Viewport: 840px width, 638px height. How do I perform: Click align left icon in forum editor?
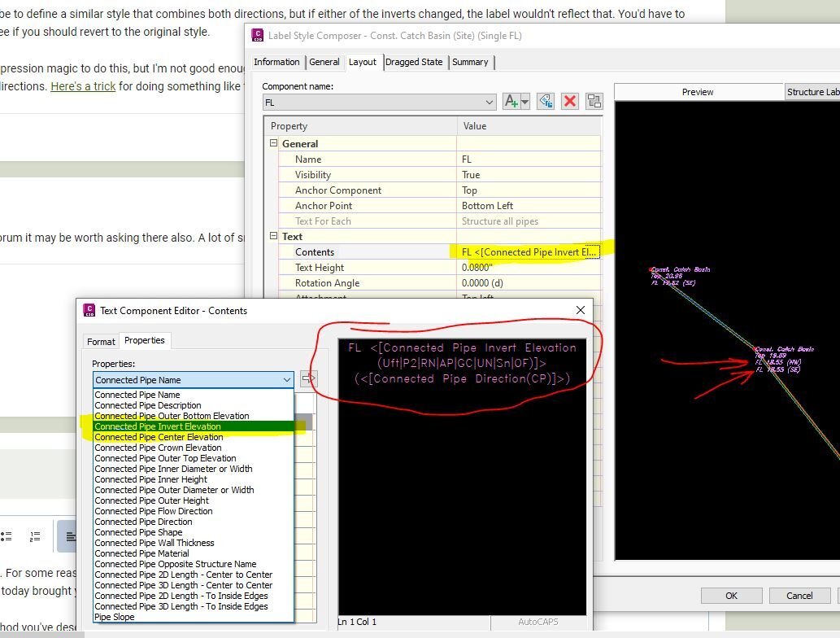[70, 536]
